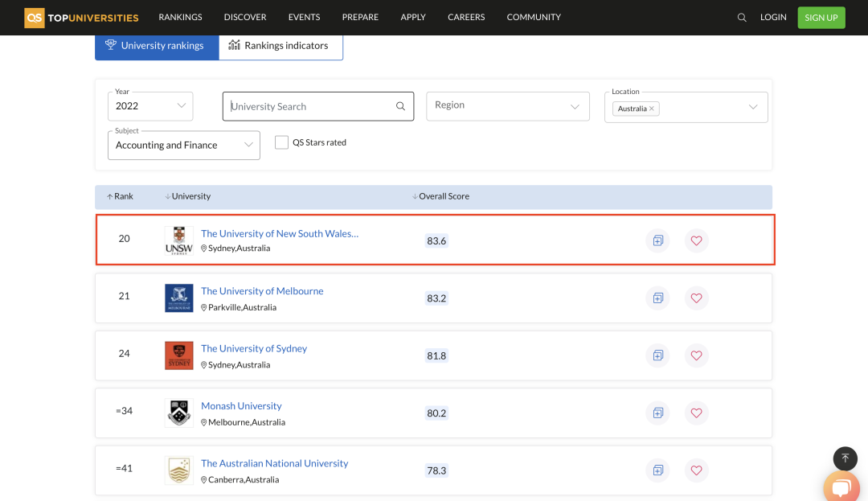Click the UNSW logo thumbnail
Viewport: 868px width, 501px height.
178,240
